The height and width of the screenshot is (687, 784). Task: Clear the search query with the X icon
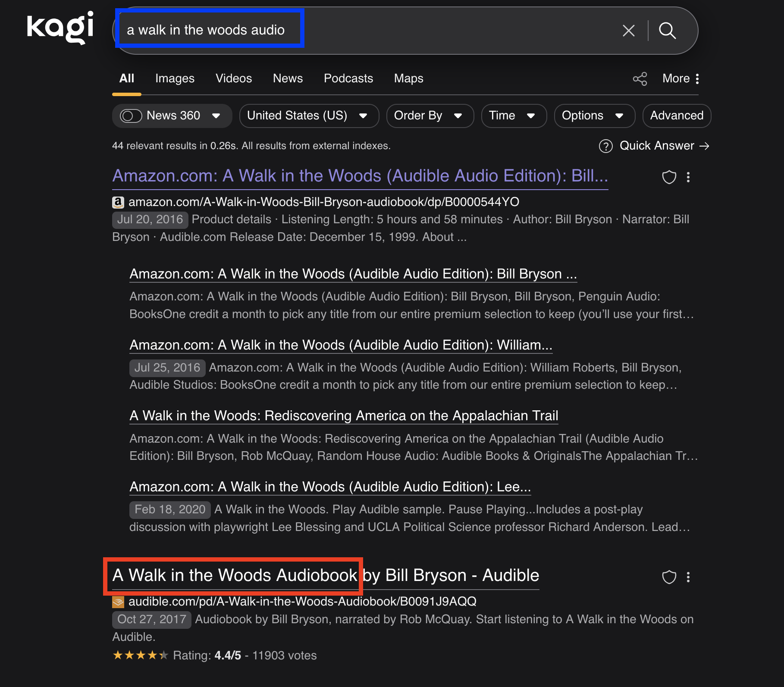click(628, 31)
